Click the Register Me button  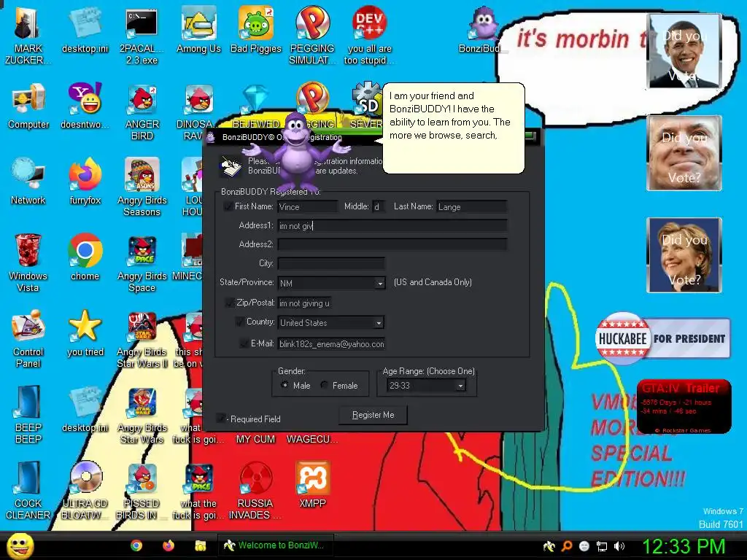click(373, 415)
